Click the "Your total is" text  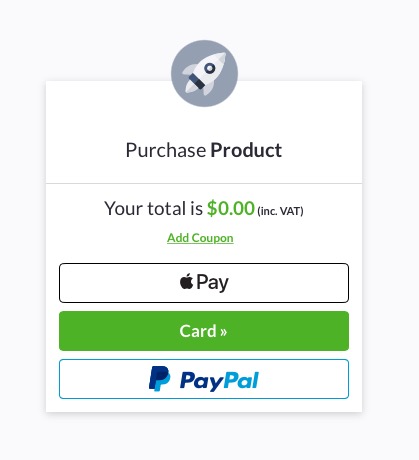[153, 208]
